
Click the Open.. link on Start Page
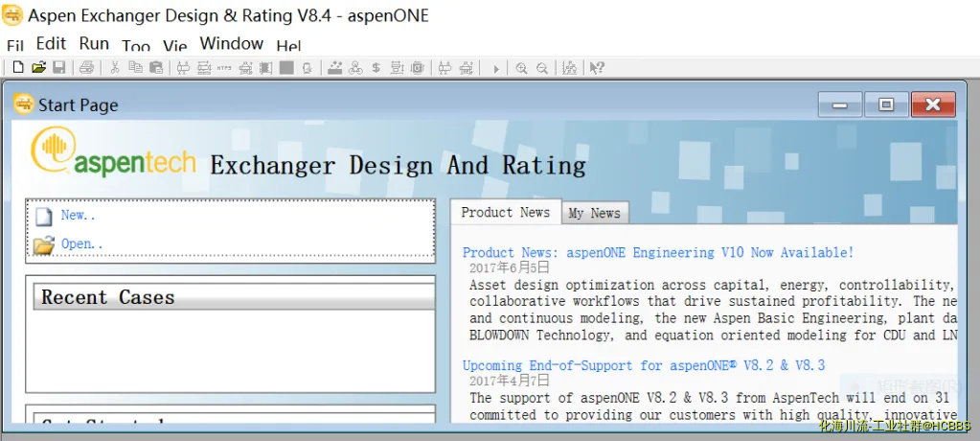(x=81, y=244)
